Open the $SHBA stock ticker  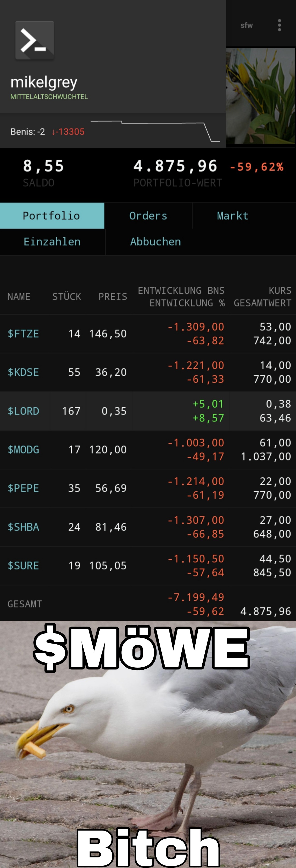23,527
